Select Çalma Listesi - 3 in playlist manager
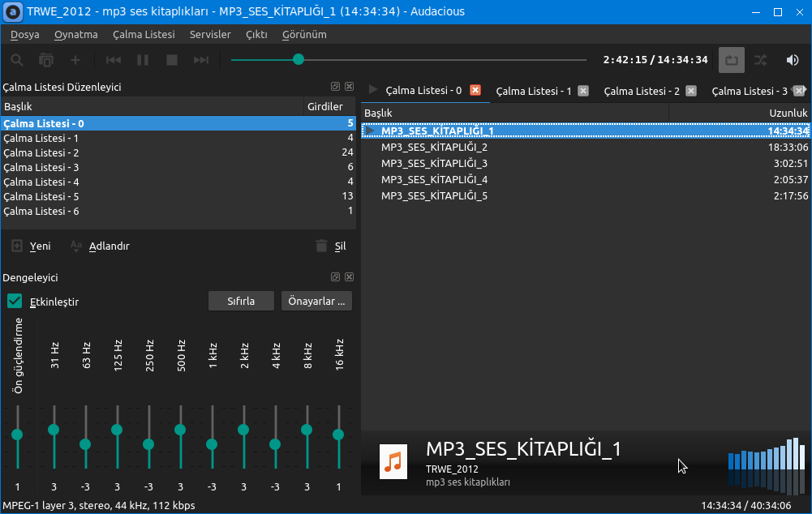The width and height of the screenshot is (812, 514). [x=178, y=167]
